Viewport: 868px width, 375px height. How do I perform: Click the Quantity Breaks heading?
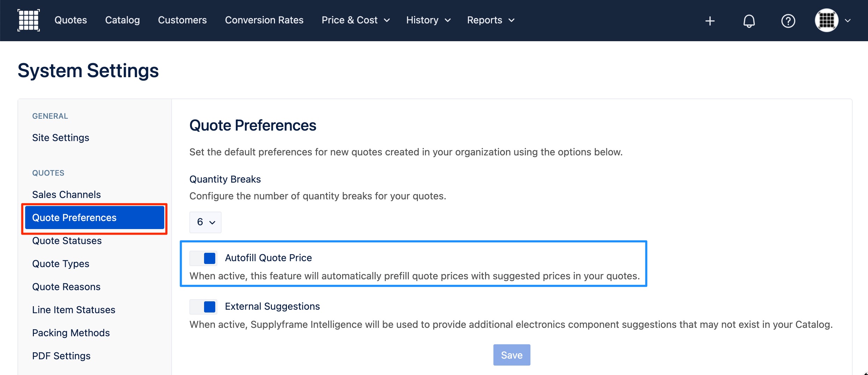(225, 179)
